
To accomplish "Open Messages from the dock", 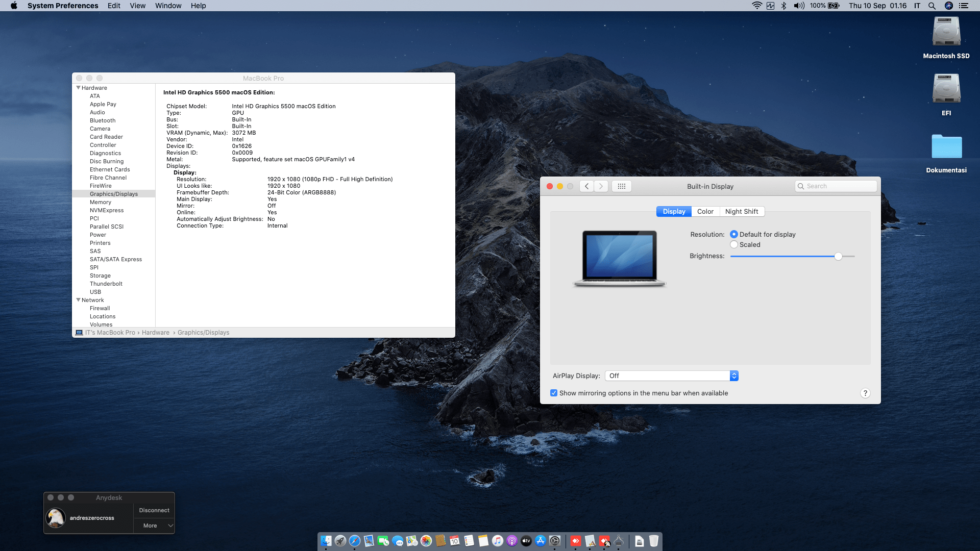I will click(398, 541).
